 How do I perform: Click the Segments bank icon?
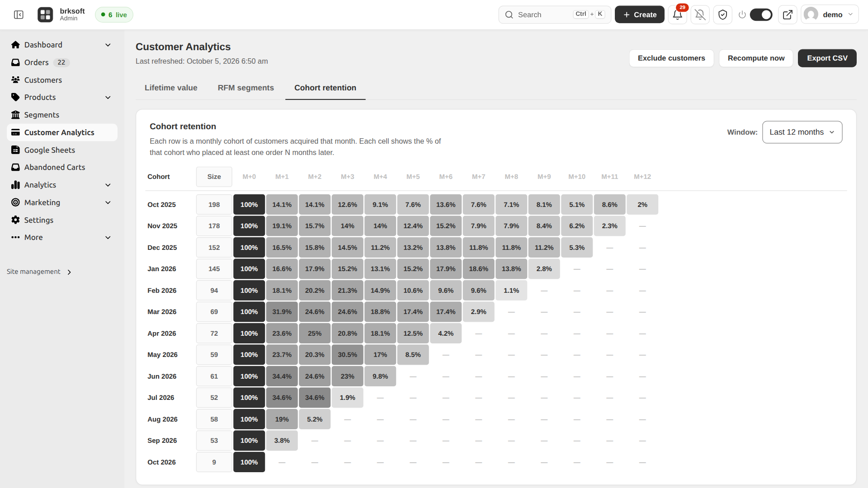click(x=15, y=115)
